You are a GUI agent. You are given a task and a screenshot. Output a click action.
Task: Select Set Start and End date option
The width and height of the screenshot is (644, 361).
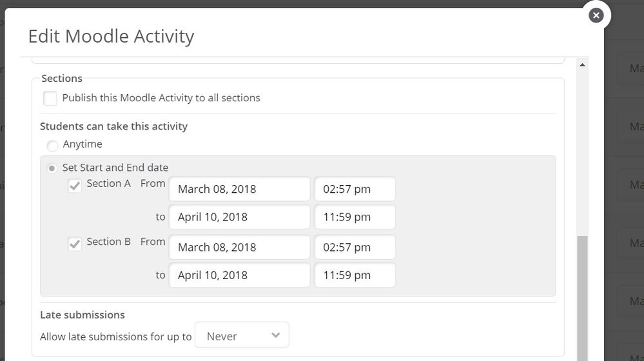52,168
